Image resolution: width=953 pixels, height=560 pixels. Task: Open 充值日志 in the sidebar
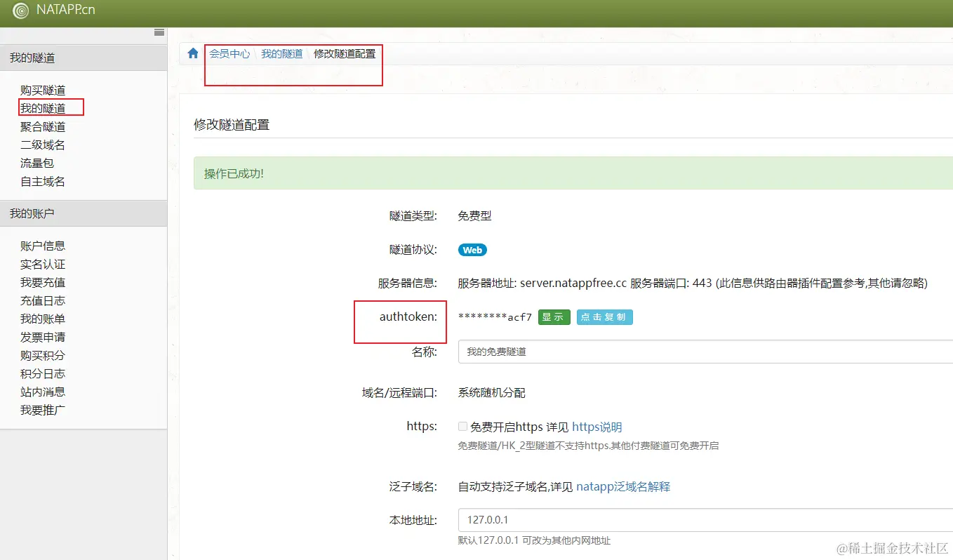click(43, 300)
